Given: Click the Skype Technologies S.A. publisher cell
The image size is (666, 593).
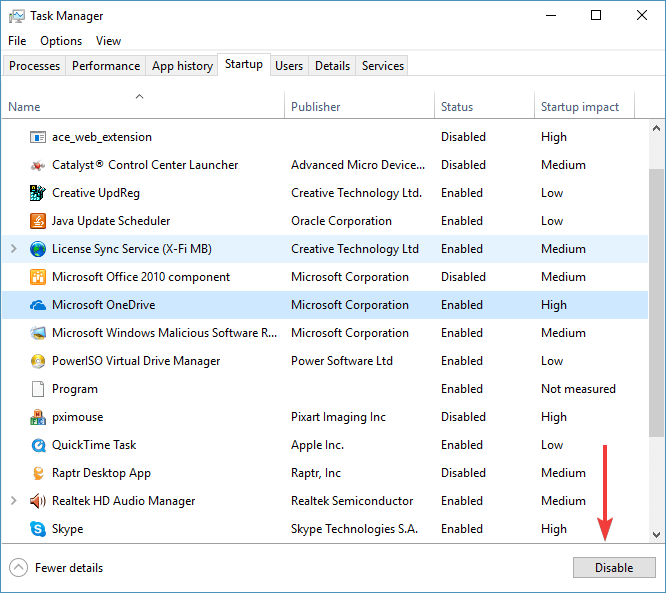Looking at the screenshot, I should pos(354,529).
